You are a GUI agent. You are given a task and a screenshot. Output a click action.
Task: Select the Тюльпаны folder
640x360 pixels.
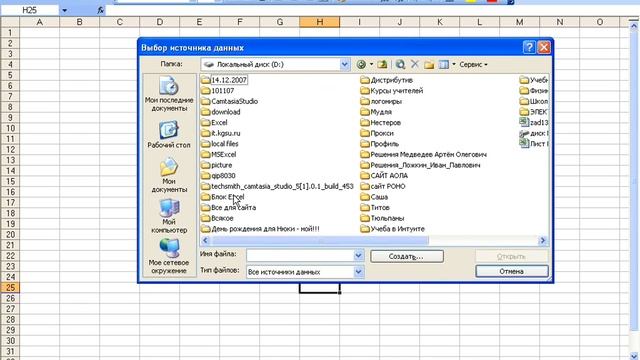(382, 218)
